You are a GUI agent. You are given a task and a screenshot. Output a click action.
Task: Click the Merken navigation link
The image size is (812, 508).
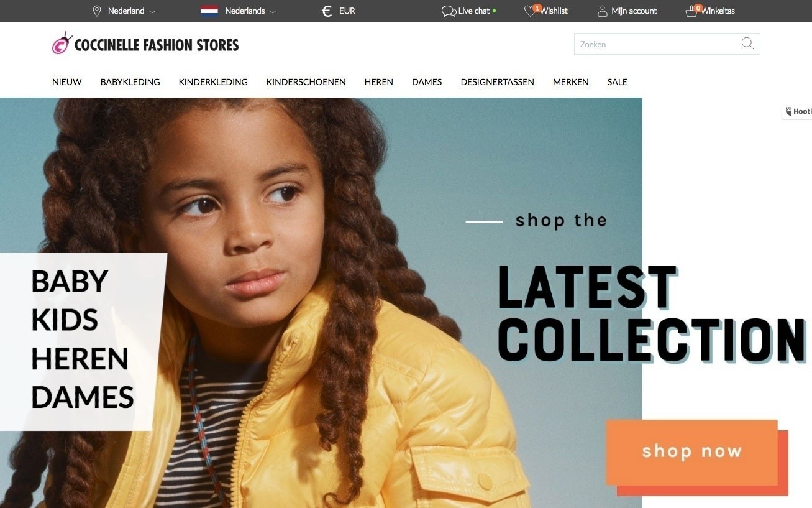point(570,82)
